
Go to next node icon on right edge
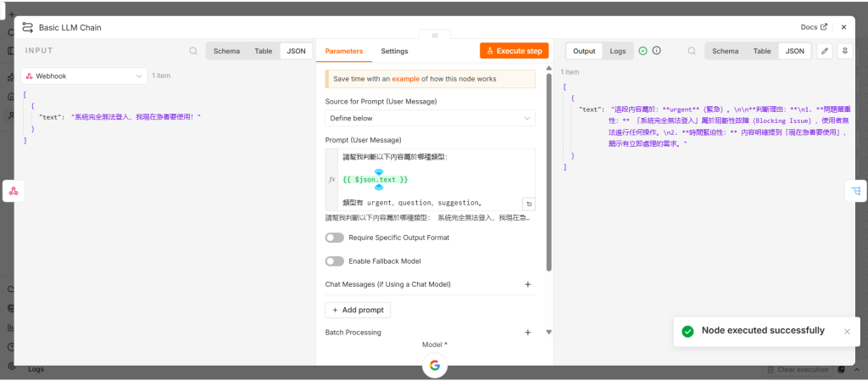click(x=856, y=191)
